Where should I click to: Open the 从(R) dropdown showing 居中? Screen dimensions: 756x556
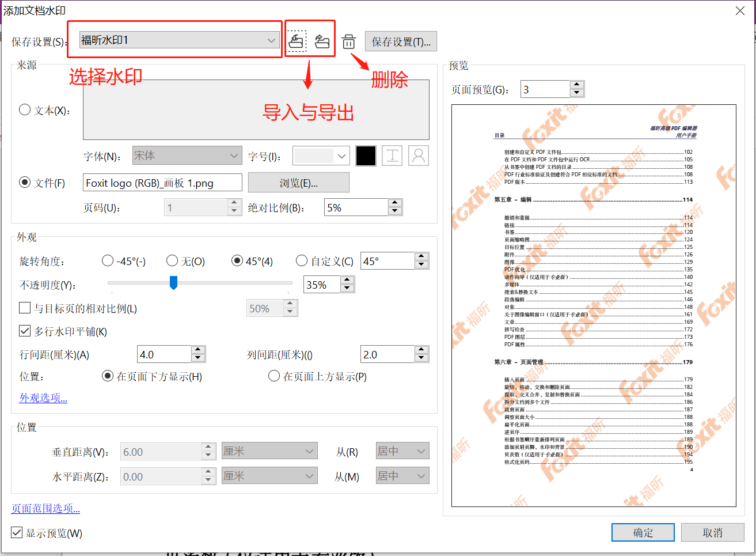tap(402, 451)
